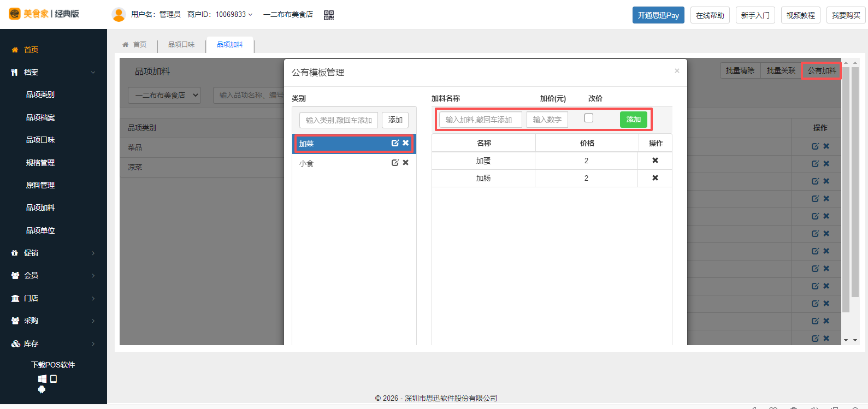Click the page vertical scrollbar thumb

(855, 182)
